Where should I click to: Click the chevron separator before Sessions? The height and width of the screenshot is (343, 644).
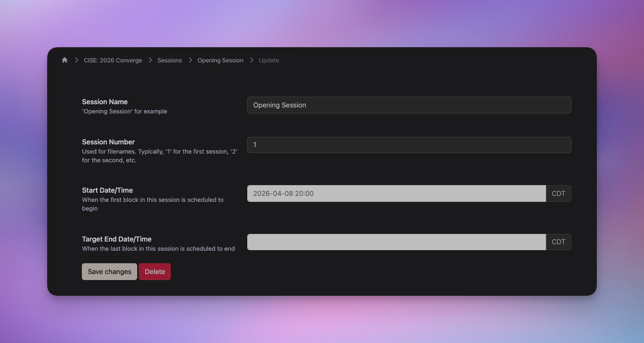coord(150,60)
